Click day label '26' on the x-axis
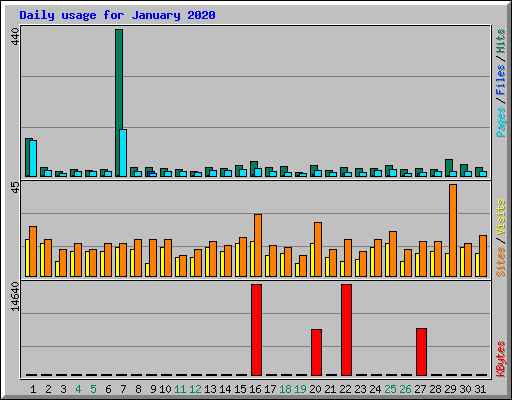 [x=405, y=389]
